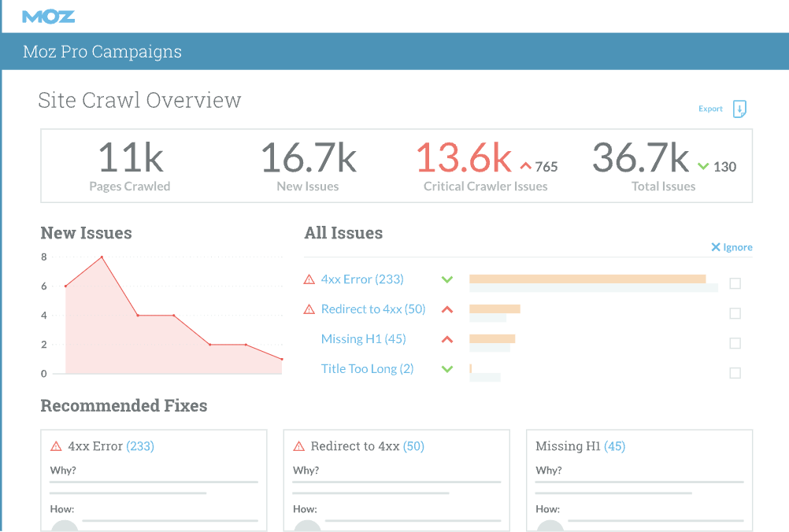Screen dimensions: 789x532
Task: Open the Title Too Long (2) link
Action: [x=367, y=369]
